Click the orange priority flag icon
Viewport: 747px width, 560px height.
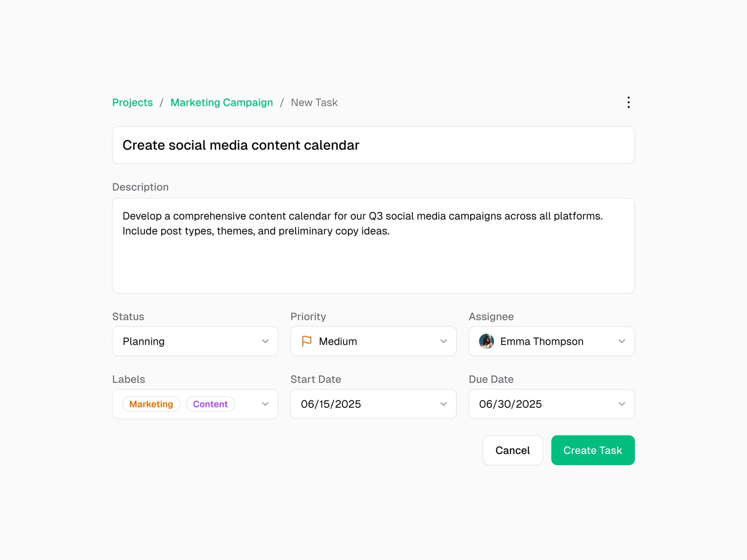point(307,341)
